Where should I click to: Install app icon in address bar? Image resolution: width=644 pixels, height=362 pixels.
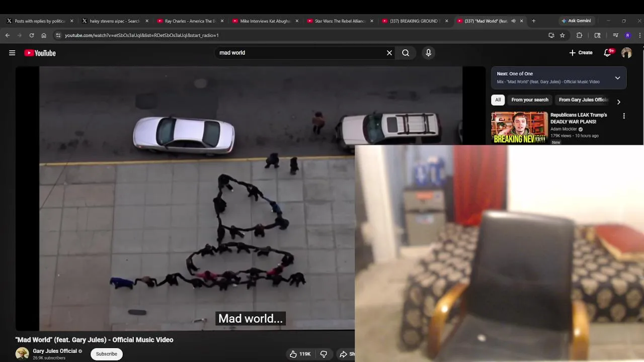tap(551, 35)
